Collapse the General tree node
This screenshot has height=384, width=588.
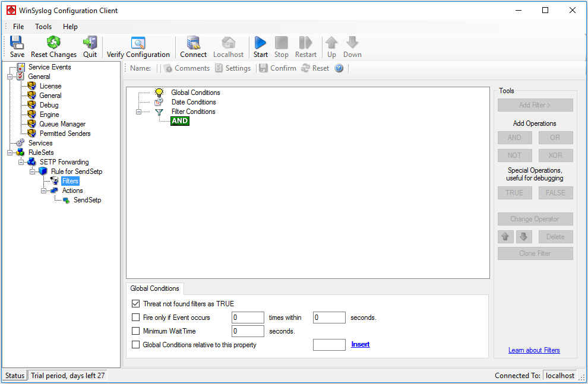pos(10,77)
